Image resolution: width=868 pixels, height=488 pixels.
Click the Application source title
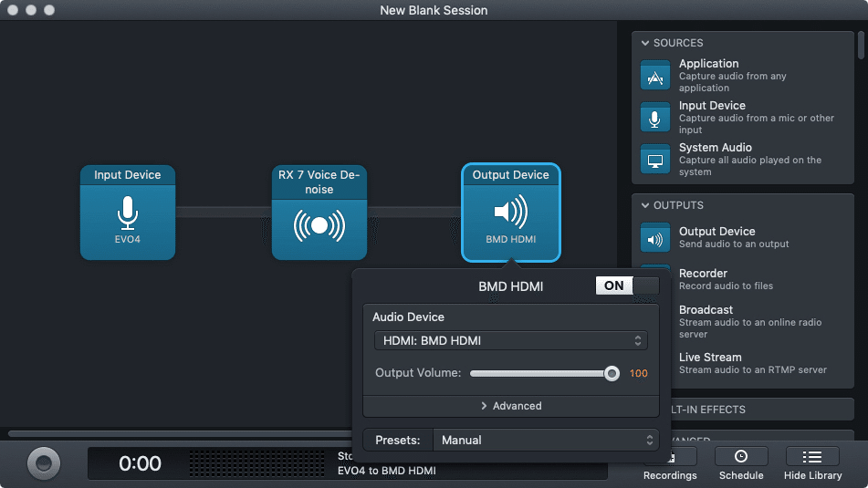click(x=708, y=64)
